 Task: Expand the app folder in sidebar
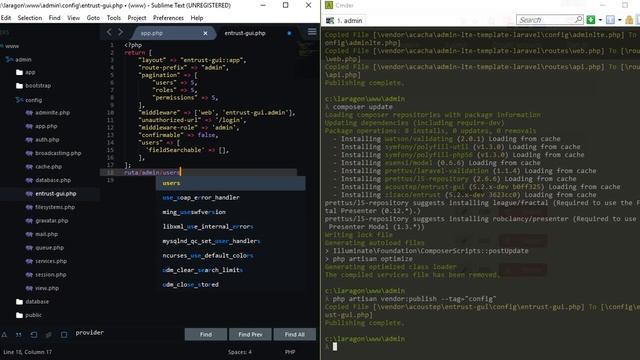(x=26, y=72)
